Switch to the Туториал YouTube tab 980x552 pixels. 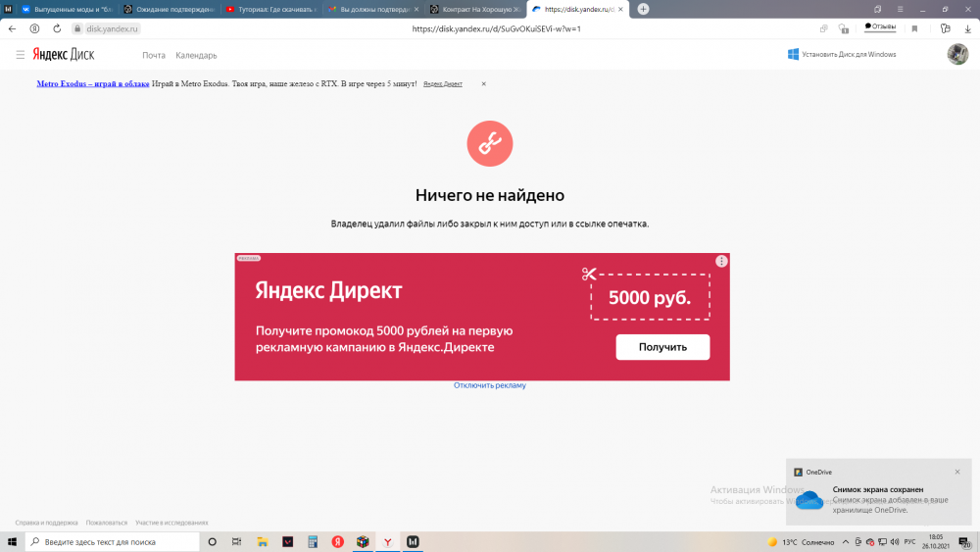click(x=271, y=10)
